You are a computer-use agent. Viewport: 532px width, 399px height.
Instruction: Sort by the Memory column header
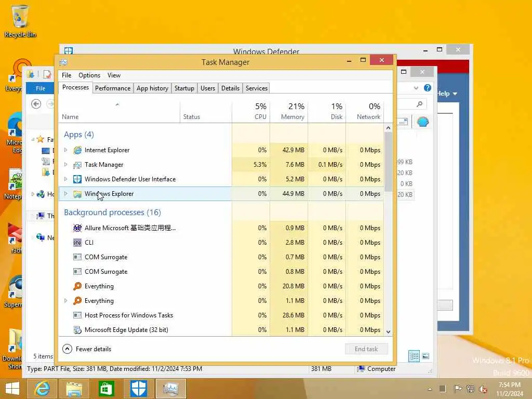[289, 111]
